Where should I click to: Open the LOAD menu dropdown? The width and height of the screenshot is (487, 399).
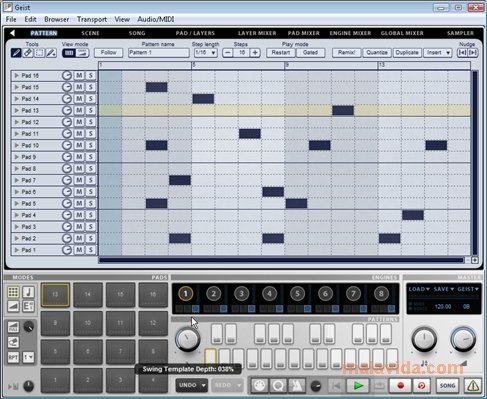[419, 289]
